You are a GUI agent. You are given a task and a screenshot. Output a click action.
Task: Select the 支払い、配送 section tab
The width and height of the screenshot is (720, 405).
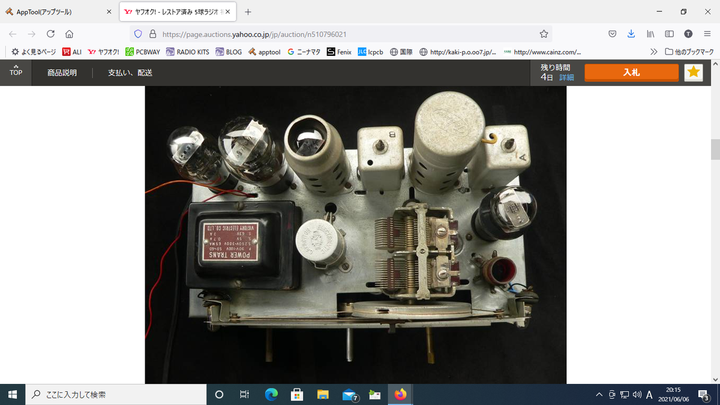pos(130,73)
